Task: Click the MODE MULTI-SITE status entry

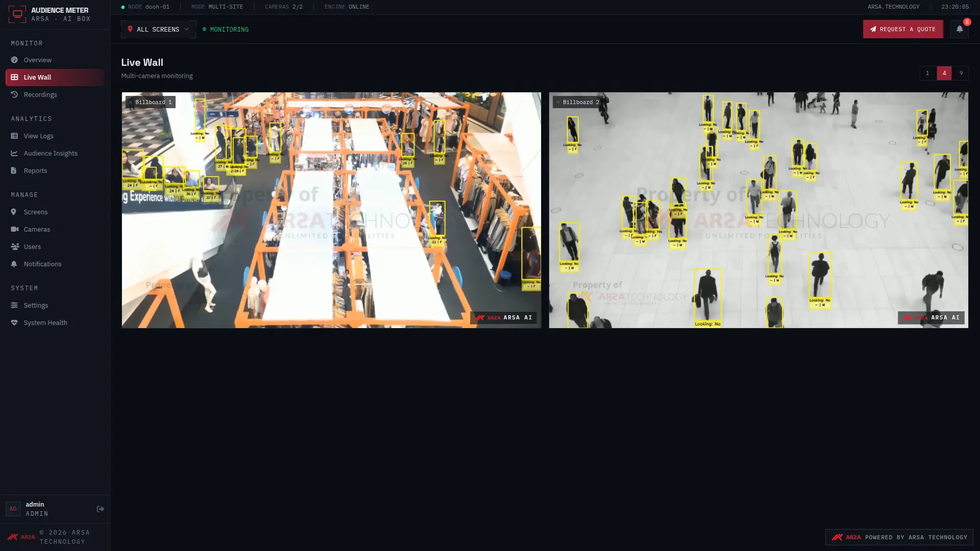Action: 217,7
